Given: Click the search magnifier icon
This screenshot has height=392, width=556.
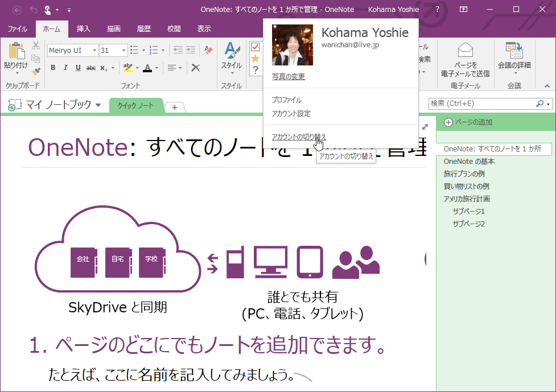Looking at the screenshot, I should click(539, 104).
